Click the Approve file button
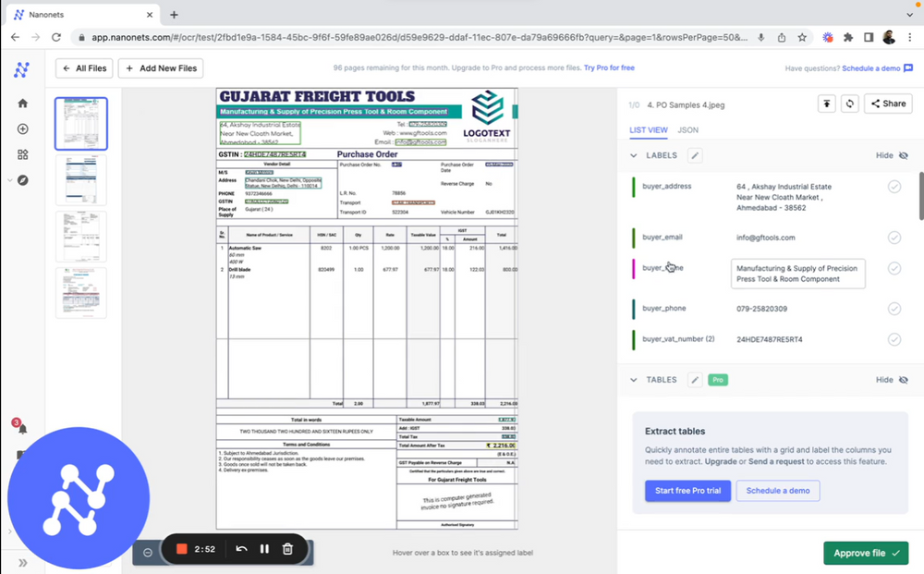Viewport: 924px width, 574px height. point(865,553)
